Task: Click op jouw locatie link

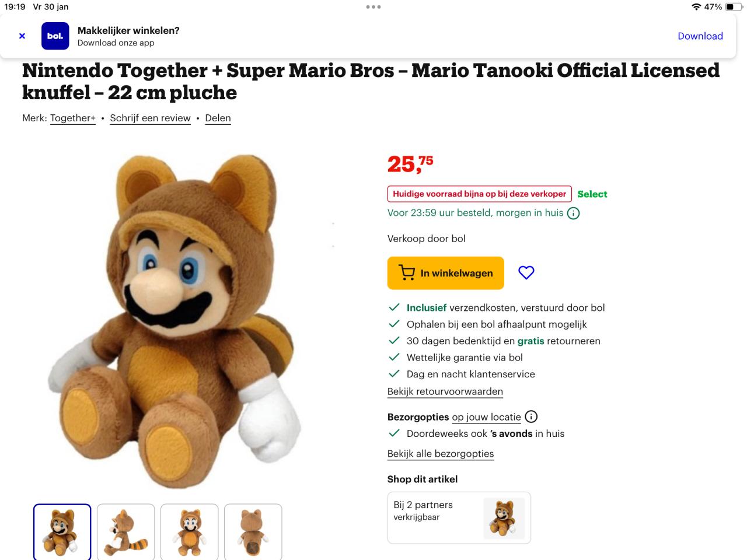Action: tap(486, 416)
